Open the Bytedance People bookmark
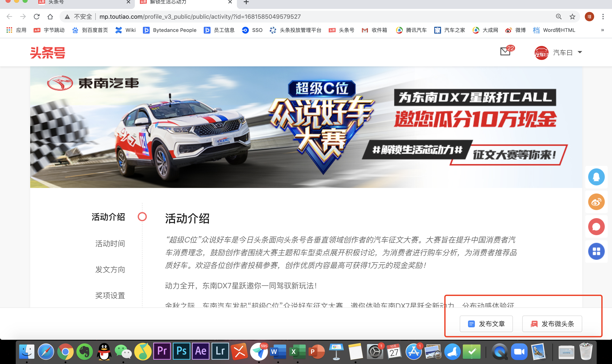612x364 pixels. click(x=170, y=30)
